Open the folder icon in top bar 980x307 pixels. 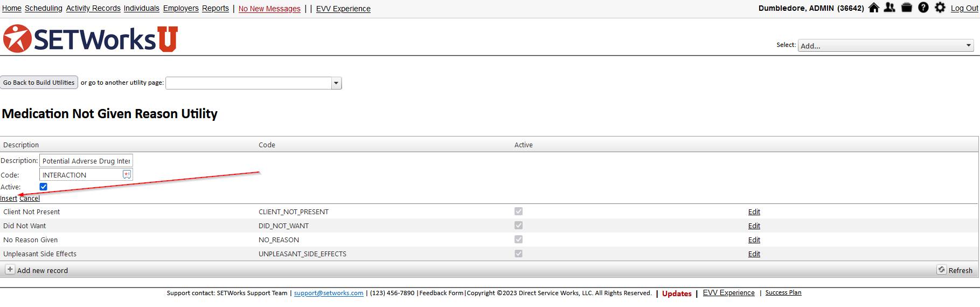(x=907, y=8)
